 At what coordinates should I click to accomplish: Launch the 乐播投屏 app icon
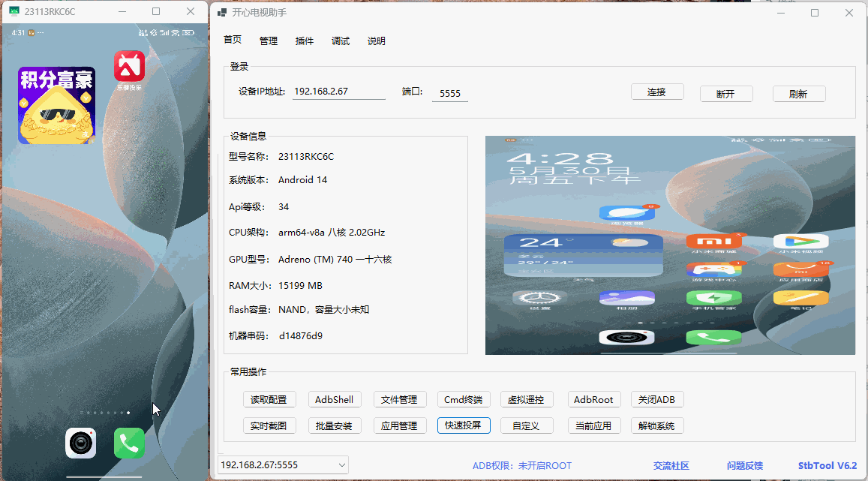click(x=129, y=66)
